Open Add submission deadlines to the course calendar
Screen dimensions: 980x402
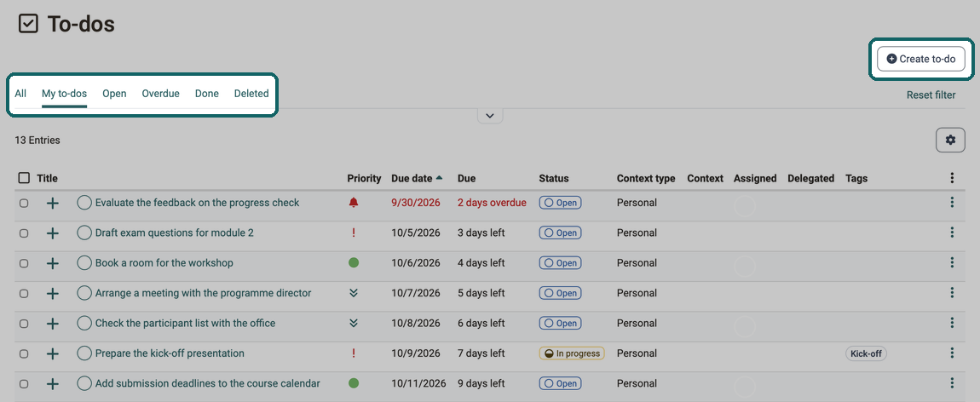pos(207,383)
